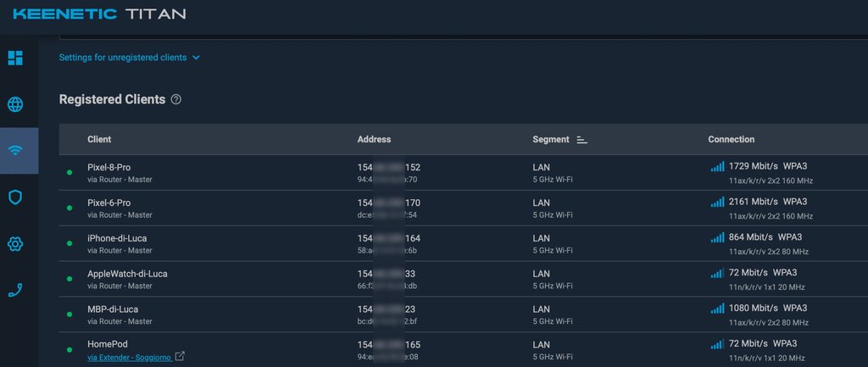Screen dimensions: 868x367
Task: Open the security shield sidebar icon
Action: click(15, 197)
